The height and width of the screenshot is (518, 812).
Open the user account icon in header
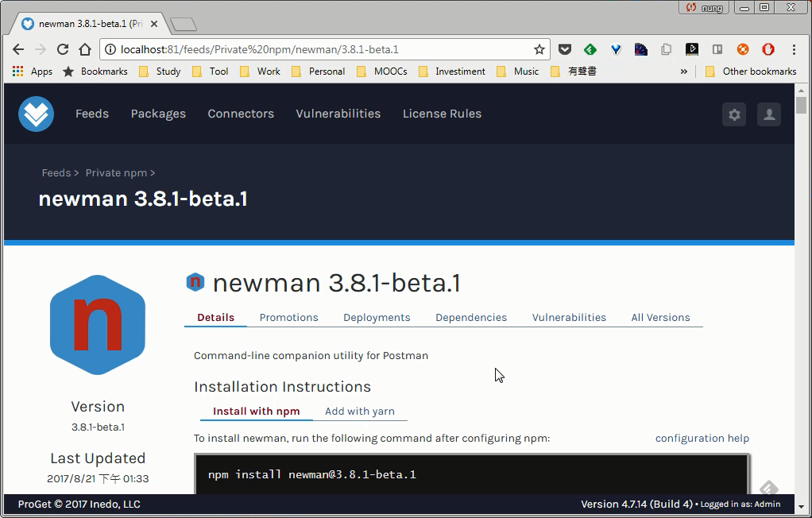click(769, 114)
